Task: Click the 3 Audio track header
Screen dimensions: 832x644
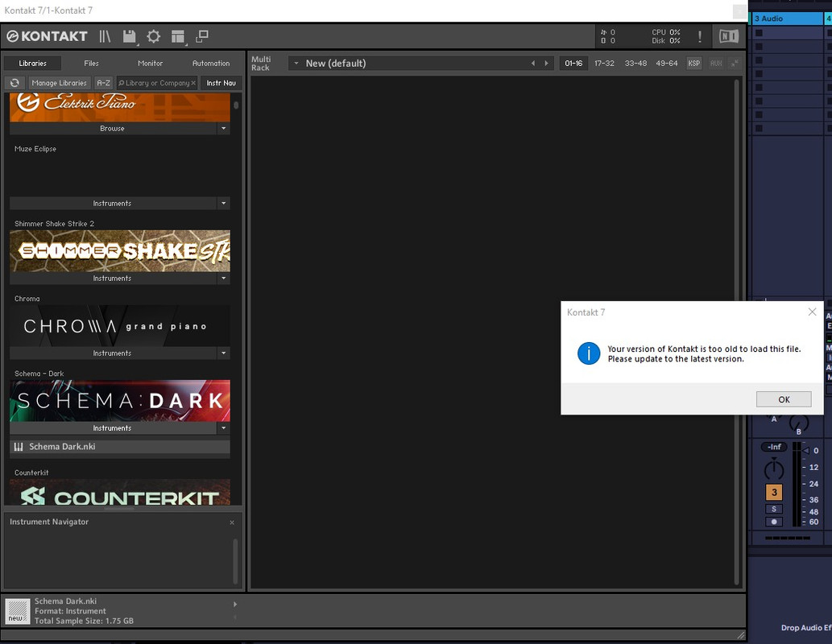Action: [x=788, y=19]
